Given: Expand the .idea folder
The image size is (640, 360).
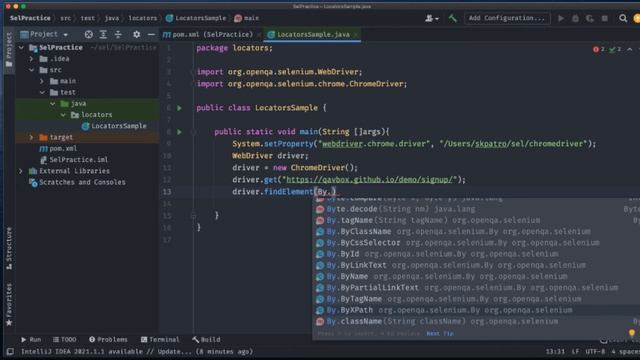Looking at the screenshot, I should click(31, 59).
